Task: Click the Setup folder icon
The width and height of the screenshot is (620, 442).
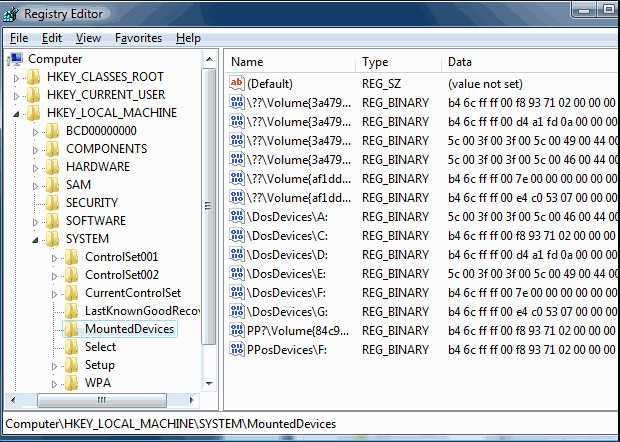Action: pos(72,365)
